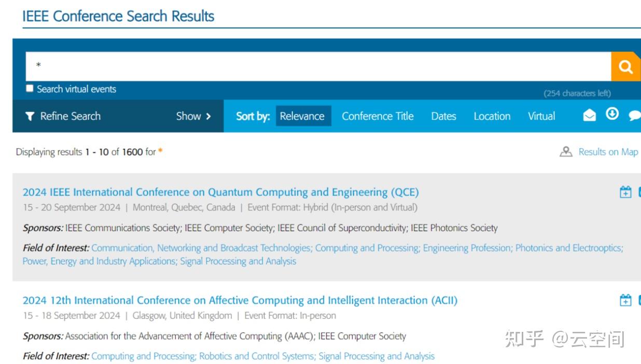Click the orange search magnifier icon
The height and width of the screenshot is (364, 641).
[625, 66]
